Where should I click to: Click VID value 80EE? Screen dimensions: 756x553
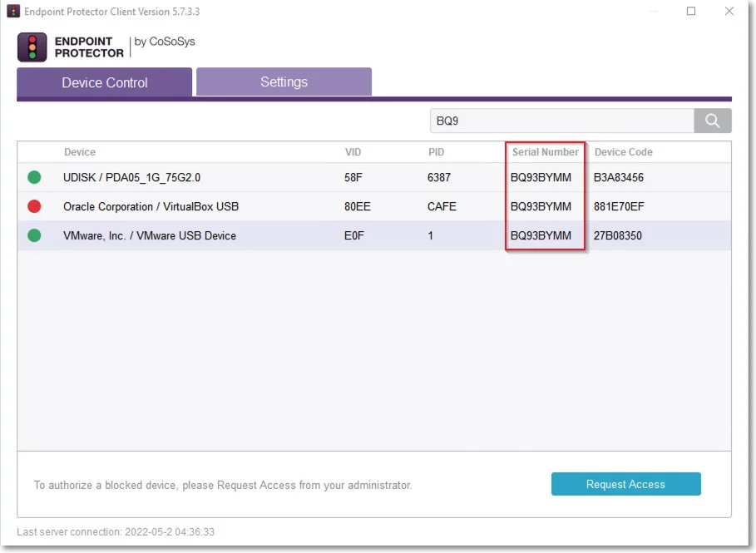click(358, 206)
